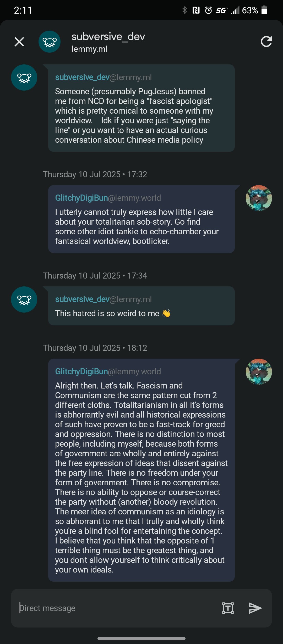Refresh the conversation with the reload icon
The height and width of the screenshot is (644, 283).
266,42
